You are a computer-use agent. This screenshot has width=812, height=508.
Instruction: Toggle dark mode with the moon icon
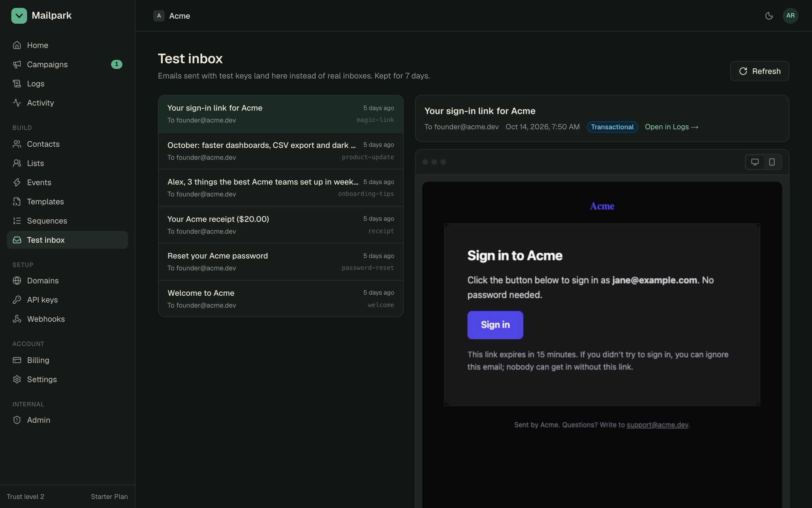(x=769, y=16)
